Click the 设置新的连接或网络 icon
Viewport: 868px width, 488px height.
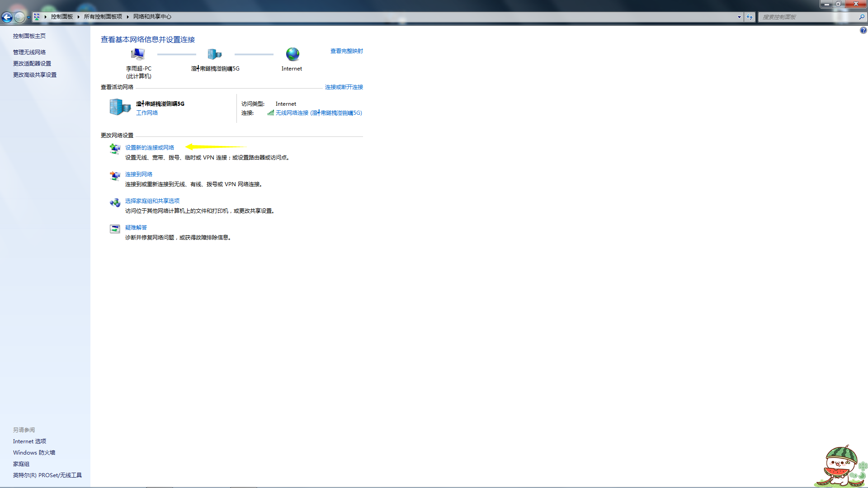pyautogui.click(x=115, y=149)
